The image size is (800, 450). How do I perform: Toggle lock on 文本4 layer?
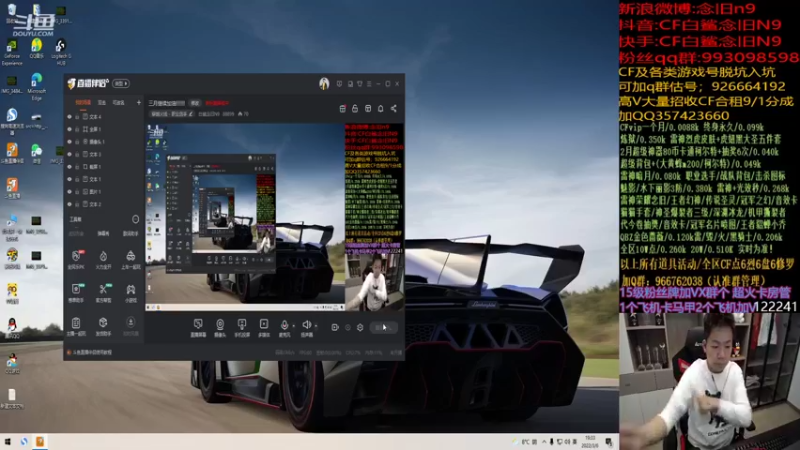click(78, 117)
